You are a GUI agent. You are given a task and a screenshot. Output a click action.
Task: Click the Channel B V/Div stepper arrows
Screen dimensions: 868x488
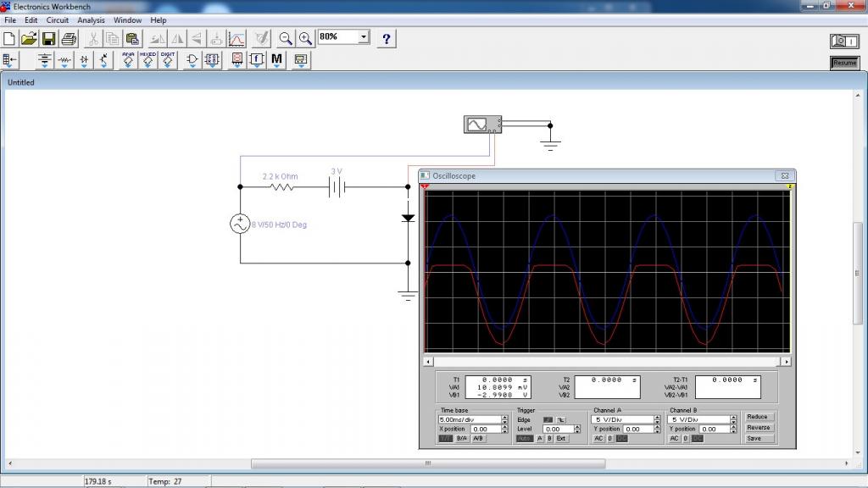(733, 419)
